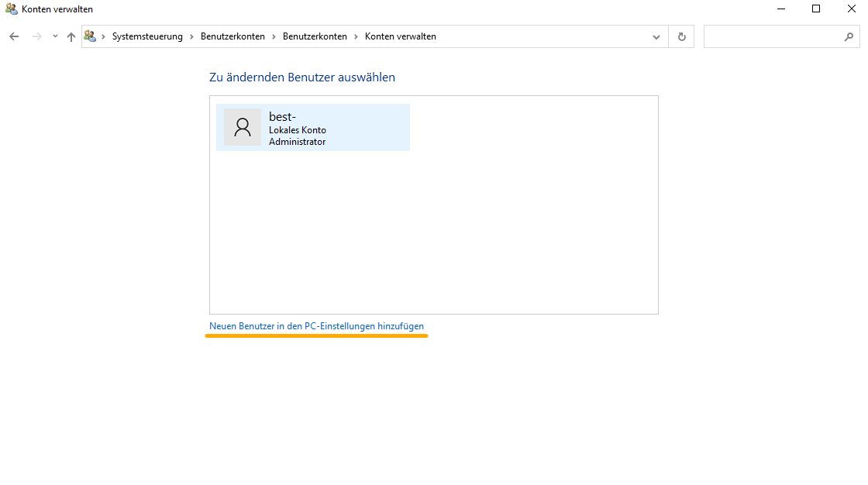The image size is (868, 485).
Task: Click the user silhouette avatar of best- account
Action: (x=243, y=126)
